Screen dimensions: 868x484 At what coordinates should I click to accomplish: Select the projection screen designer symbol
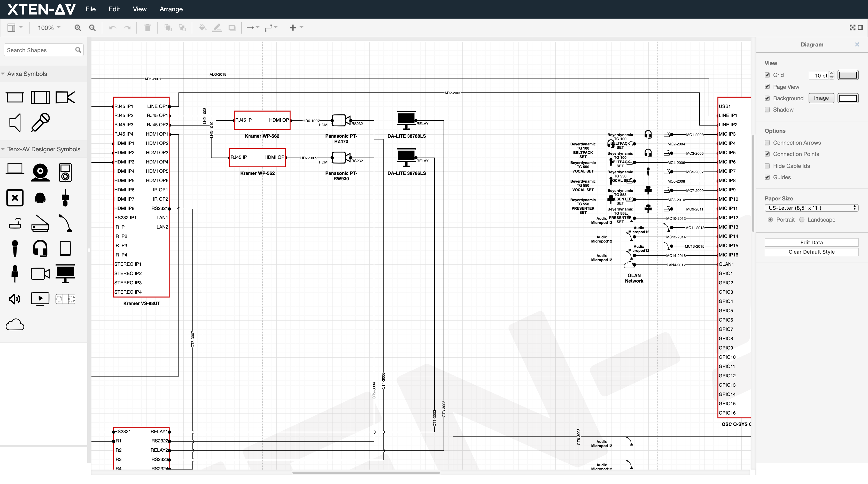pos(65,274)
